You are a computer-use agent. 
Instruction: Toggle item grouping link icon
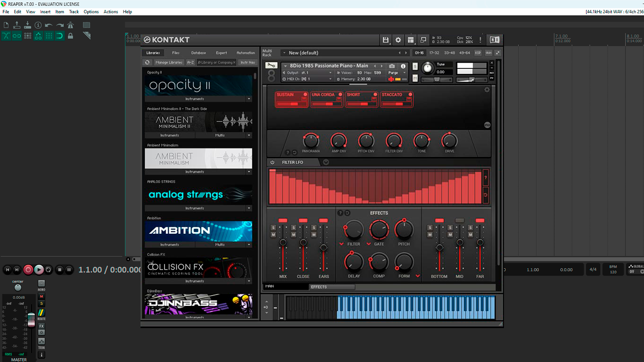(x=17, y=36)
